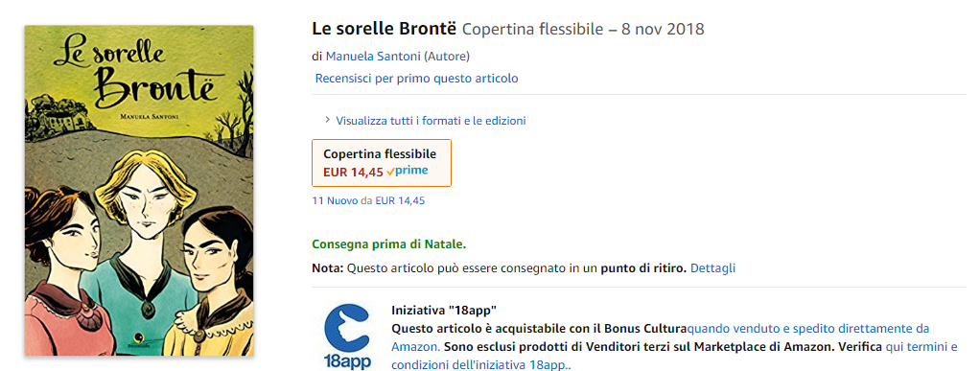Expand the chevron beside Visualizza tutti i formati
This screenshot has width=980, height=371.
[327, 120]
